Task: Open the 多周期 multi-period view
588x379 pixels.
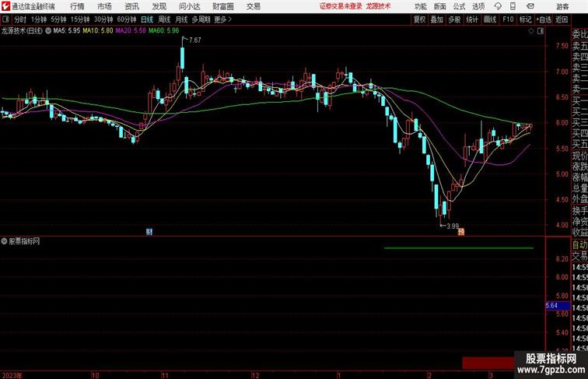Action: point(201,19)
